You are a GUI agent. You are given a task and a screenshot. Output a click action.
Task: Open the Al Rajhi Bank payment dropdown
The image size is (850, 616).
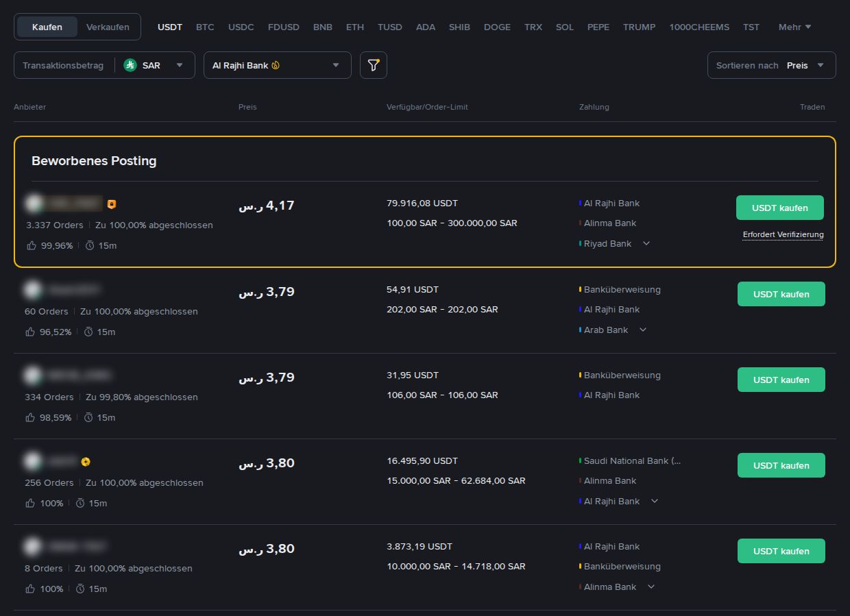click(278, 65)
